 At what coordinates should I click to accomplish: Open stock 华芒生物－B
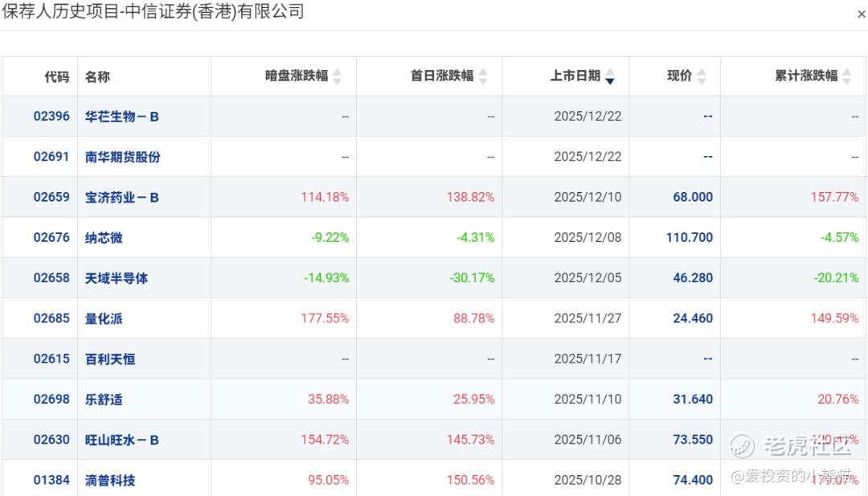pos(122,117)
